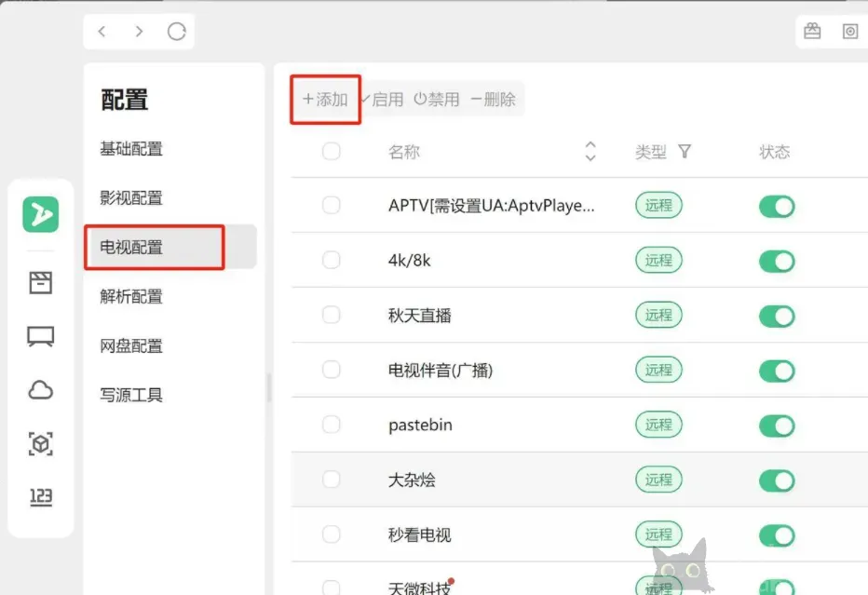Open 解析配置 settings section

coord(131,297)
